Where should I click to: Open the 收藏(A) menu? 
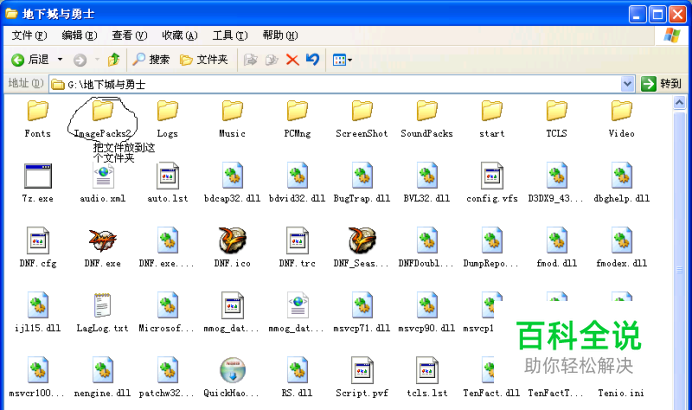180,35
